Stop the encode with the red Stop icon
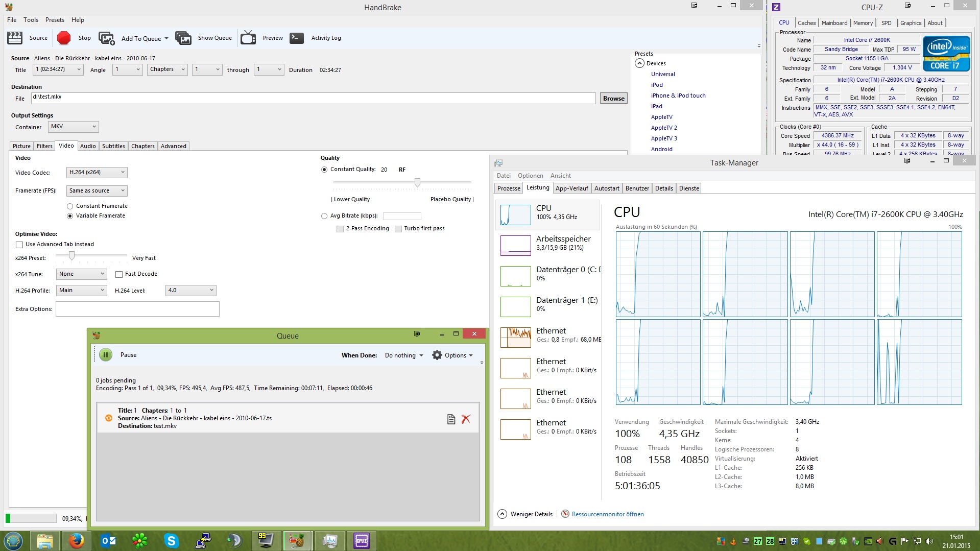Screen dimensions: 980x551 [64, 38]
